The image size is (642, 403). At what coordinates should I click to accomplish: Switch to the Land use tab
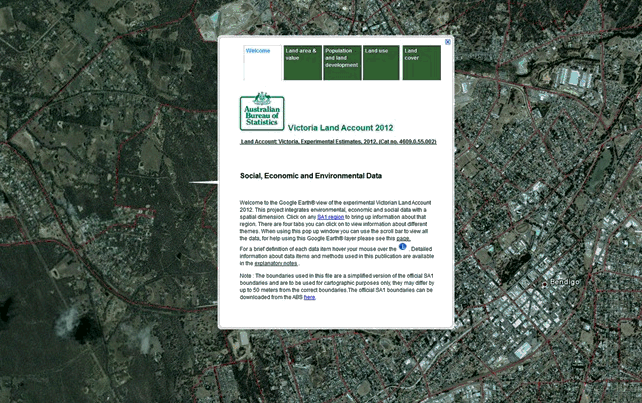(381, 62)
